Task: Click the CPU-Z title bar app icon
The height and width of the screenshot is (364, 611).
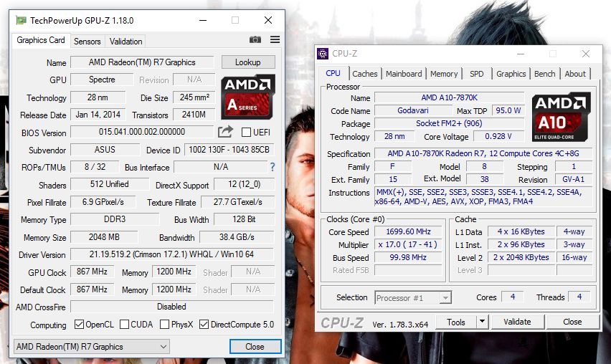Action: [x=323, y=54]
